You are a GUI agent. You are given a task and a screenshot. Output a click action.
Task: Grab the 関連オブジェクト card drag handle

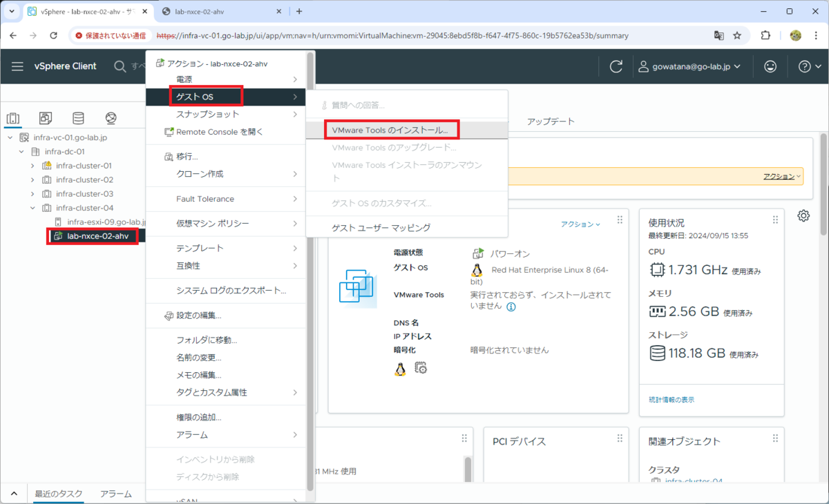point(774,438)
